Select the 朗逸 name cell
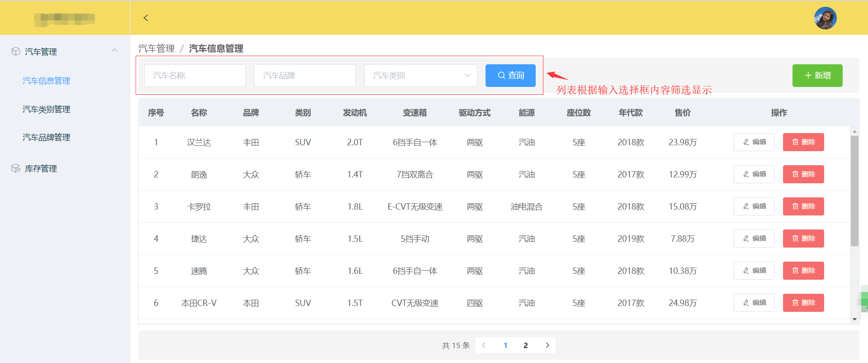The width and height of the screenshot is (868, 363). (x=199, y=175)
